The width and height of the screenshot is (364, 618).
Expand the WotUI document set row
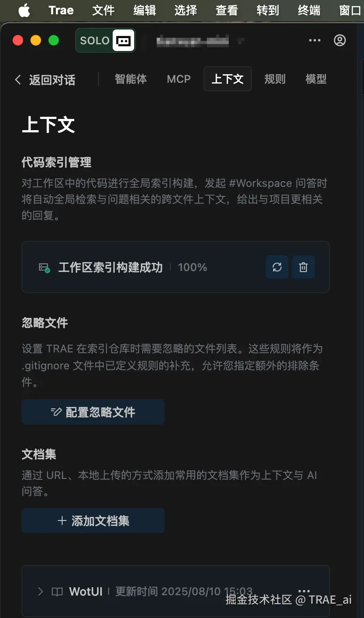41,592
